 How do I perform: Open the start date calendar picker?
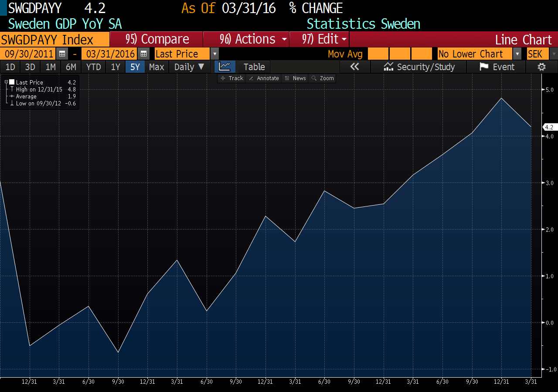pyautogui.click(x=61, y=54)
